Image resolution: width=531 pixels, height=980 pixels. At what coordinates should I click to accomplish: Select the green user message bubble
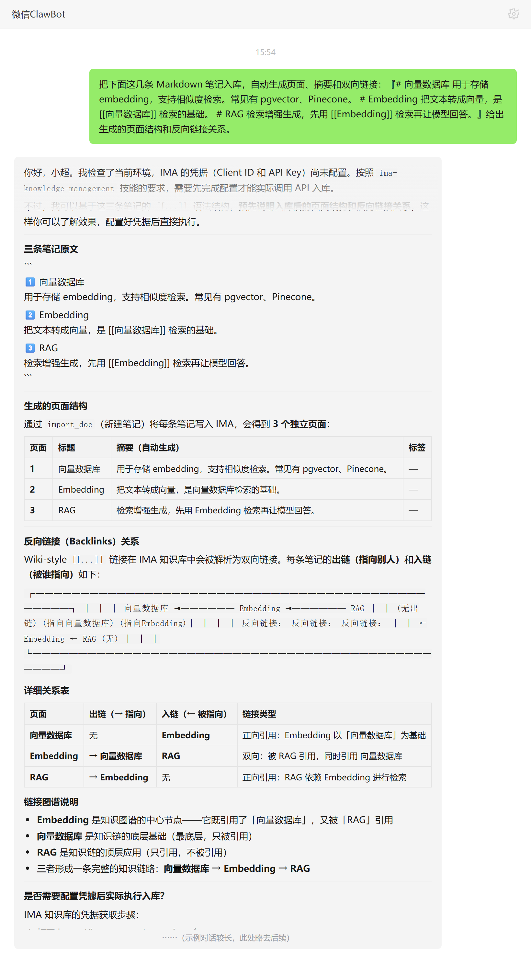tap(303, 106)
